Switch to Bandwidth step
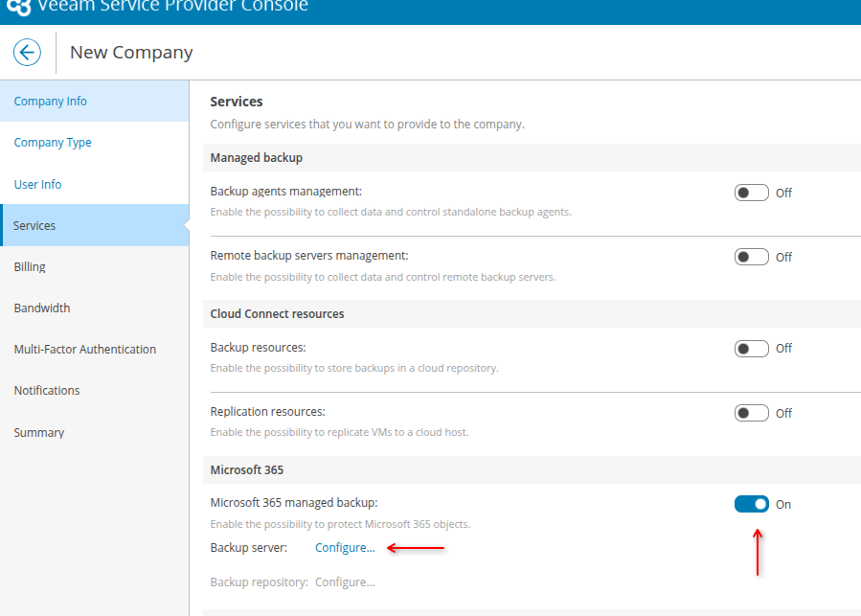The image size is (861, 616). coord(42,308)
